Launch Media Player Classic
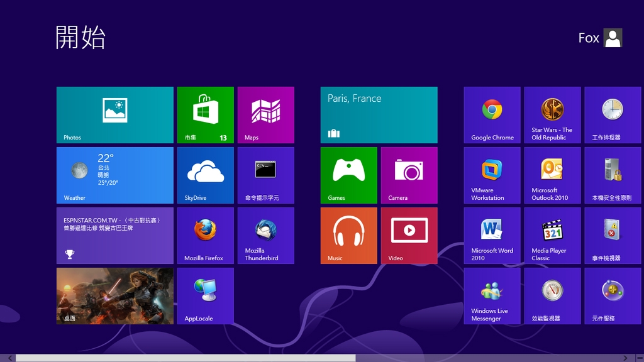The height and width of the screenshot is (362, 644). [552, 236]
